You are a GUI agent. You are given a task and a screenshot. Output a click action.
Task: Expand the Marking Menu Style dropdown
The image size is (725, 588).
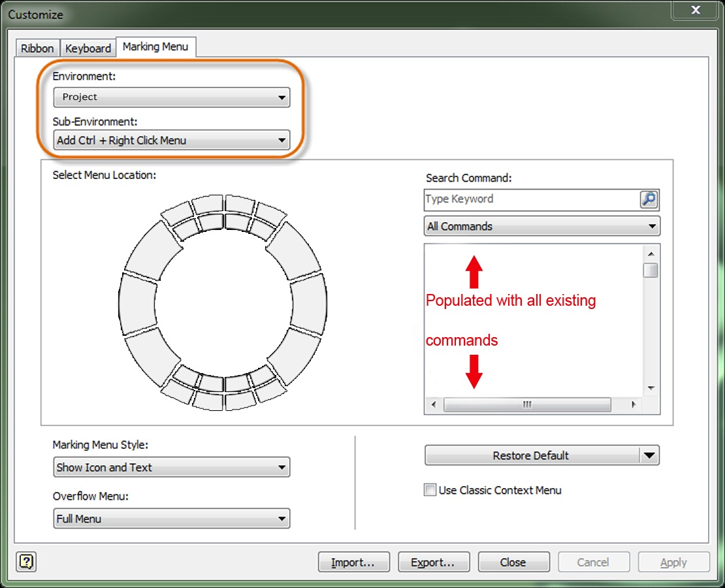pyautogui.click(x=171, y=467)
